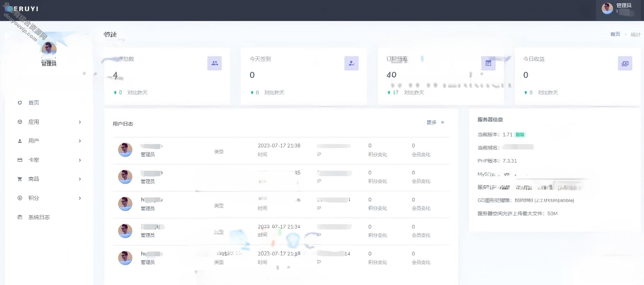
Task: Click the 商品 shopping cart icon
Action: tap(20, 179)
